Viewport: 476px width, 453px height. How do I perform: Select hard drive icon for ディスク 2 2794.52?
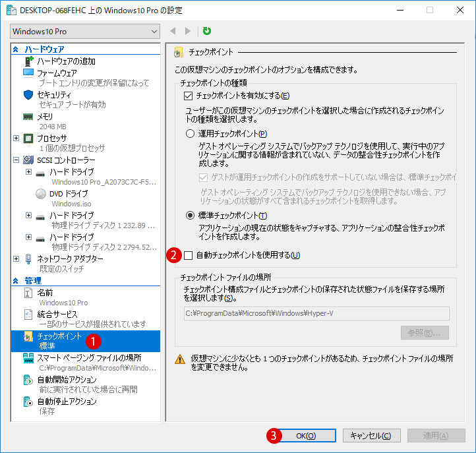40,239
